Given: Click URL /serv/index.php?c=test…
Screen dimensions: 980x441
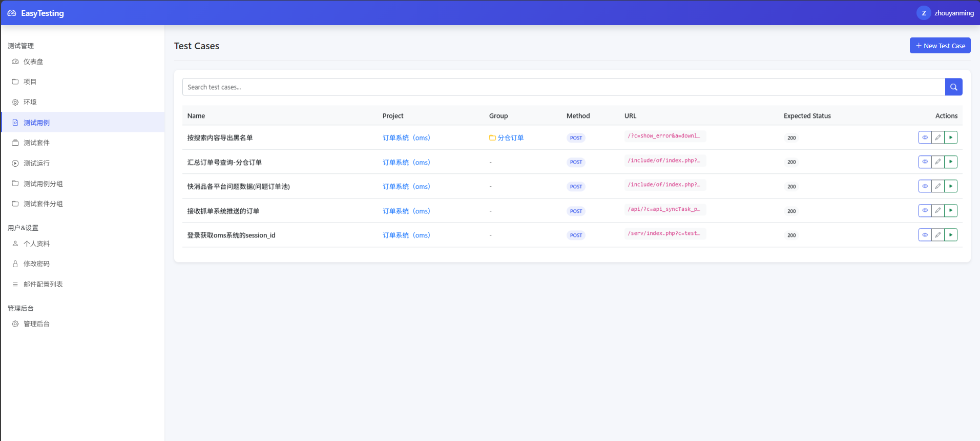Looking at the screenshot, I should [664, 233].
